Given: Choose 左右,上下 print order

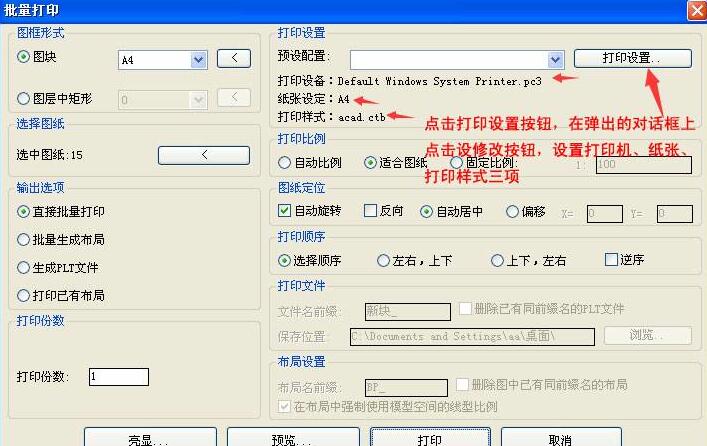Looking at the screenshot, I should [383, 261].
